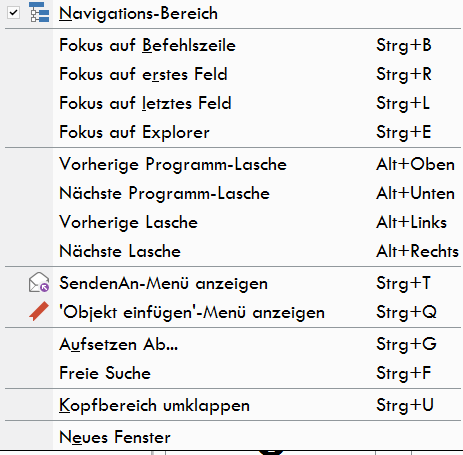
Task: Choose Nächste Programm-Lasche
Action: pos(233,193)
